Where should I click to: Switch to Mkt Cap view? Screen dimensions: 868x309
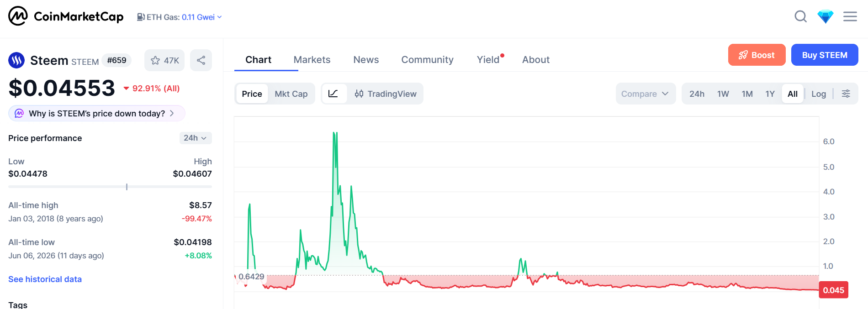291,94
